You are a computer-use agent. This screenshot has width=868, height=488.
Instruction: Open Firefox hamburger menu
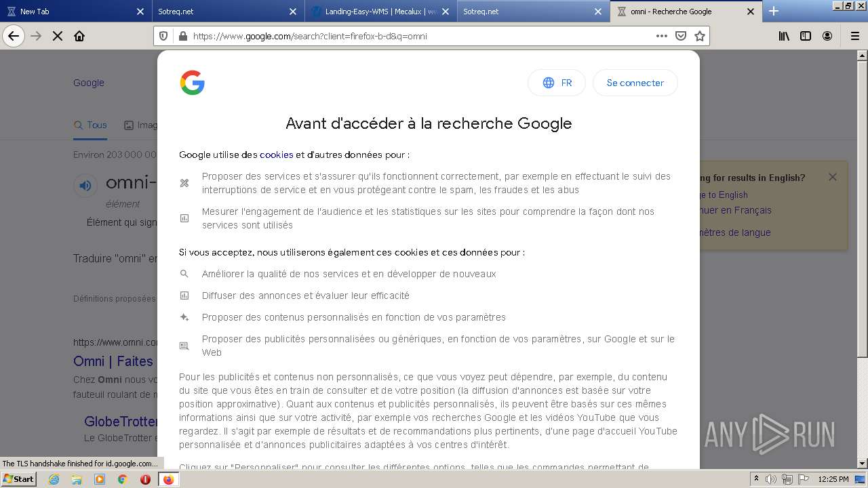[x=854, y=36]
